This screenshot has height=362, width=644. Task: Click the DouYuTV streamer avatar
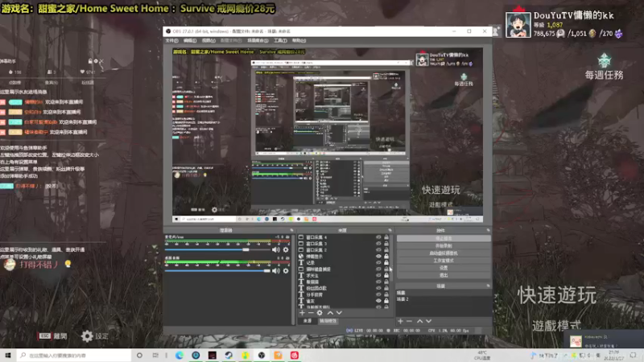click(518, 25)
